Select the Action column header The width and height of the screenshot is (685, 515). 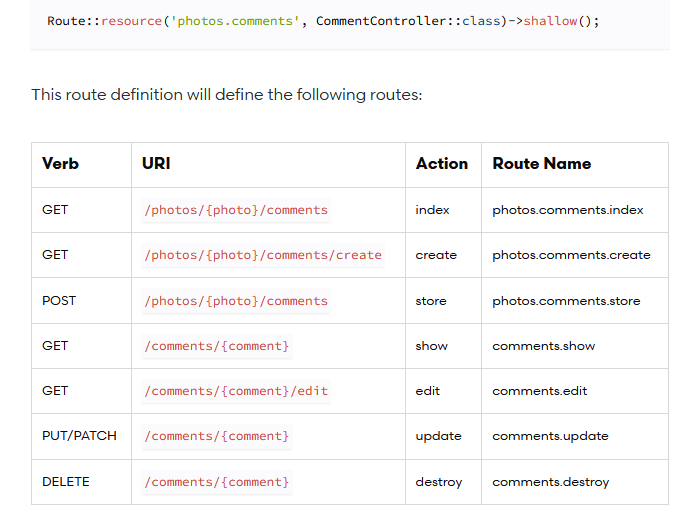[441, 164]
